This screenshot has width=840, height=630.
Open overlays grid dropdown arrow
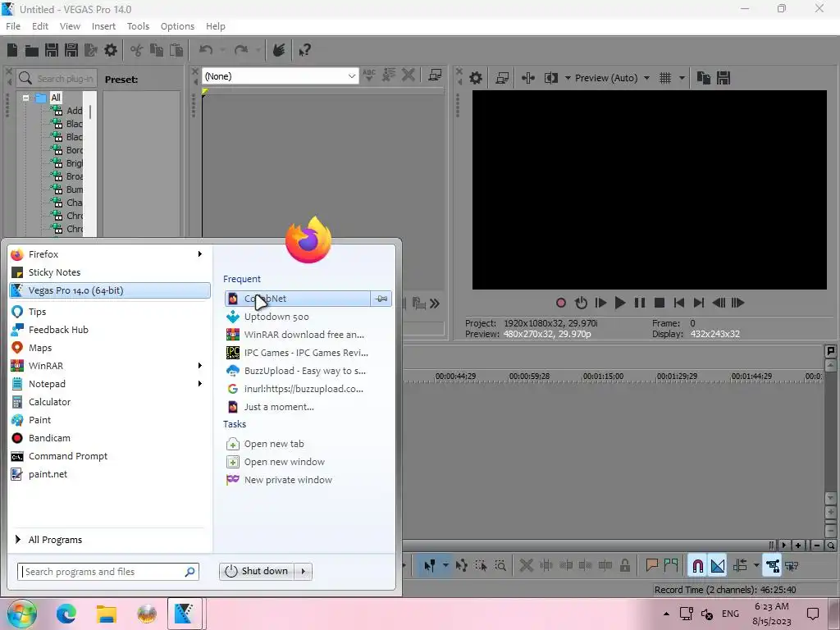pos(682,78)
